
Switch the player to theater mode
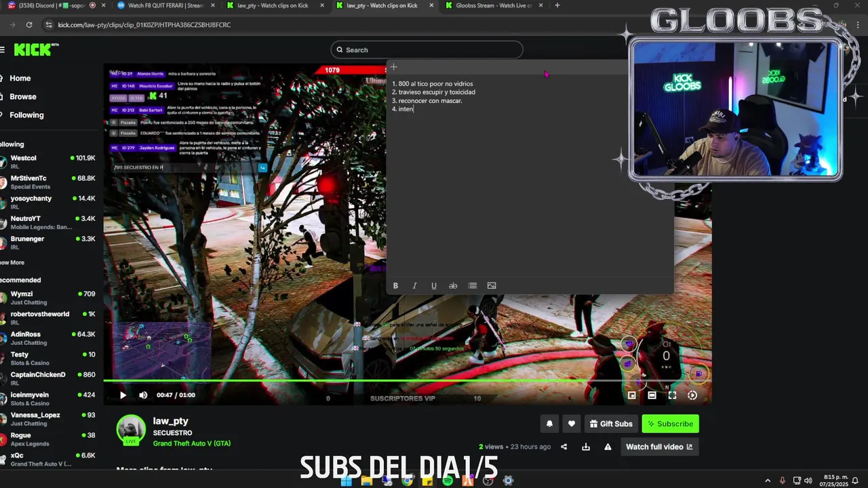[x=652, y=395]
